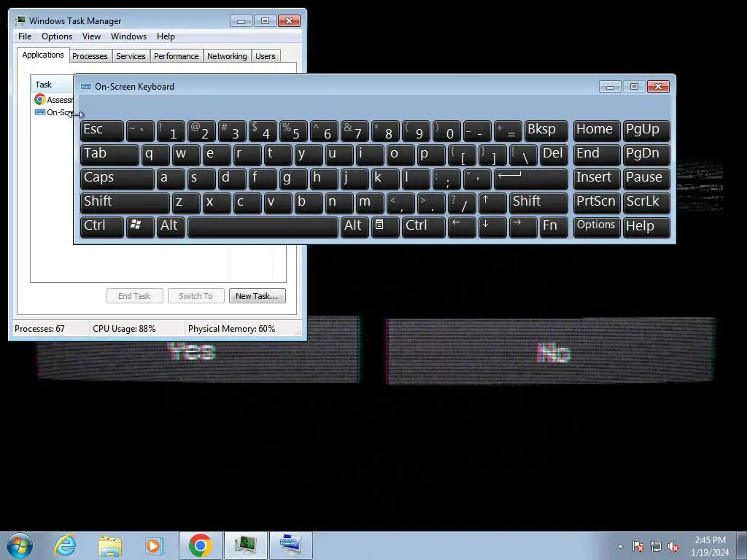Open Task Manager Windows menu
The height and width of the screenshot is (560, 747).
[x=128, y=36]
